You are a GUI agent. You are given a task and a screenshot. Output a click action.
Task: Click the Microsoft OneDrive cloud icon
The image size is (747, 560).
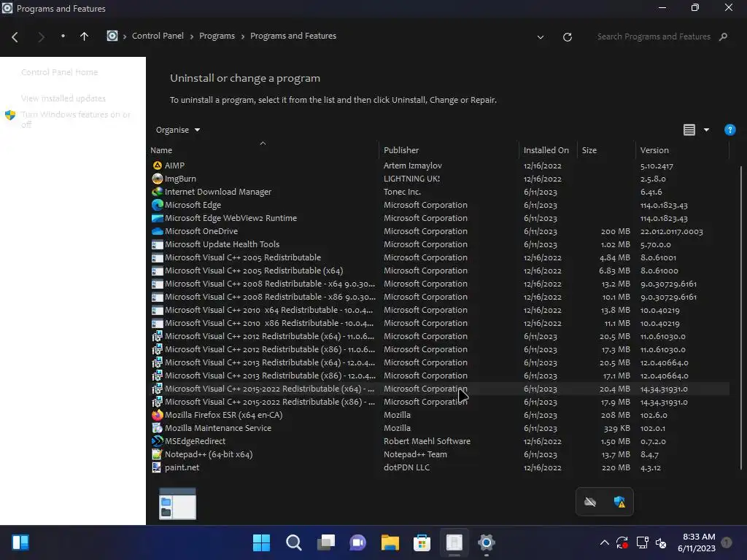(158, 231)
